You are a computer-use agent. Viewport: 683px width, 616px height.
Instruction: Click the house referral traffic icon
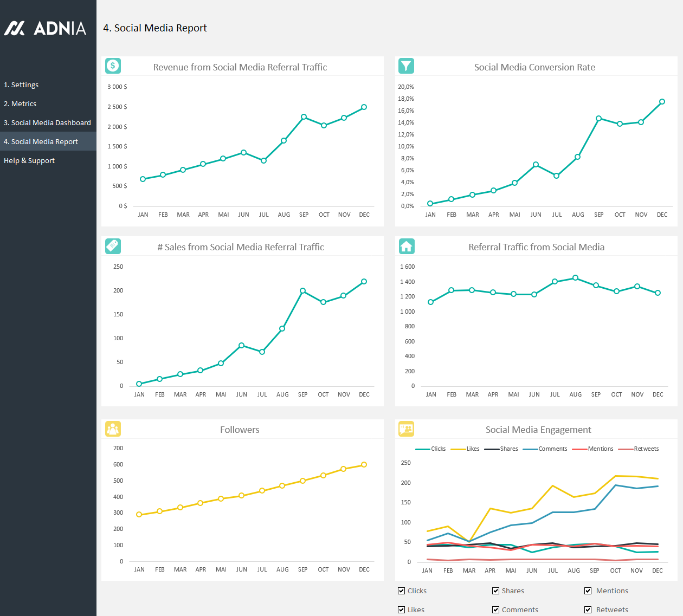pos(406,246)
